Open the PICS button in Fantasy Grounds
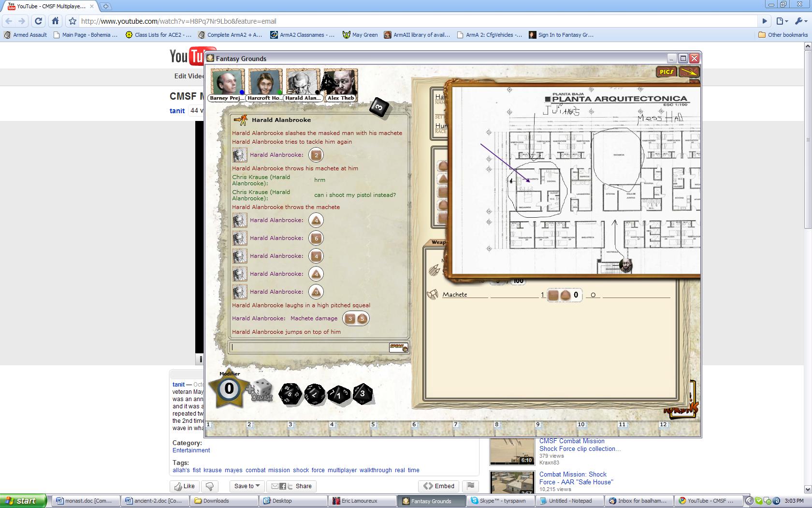 click(x=666, y=72)
